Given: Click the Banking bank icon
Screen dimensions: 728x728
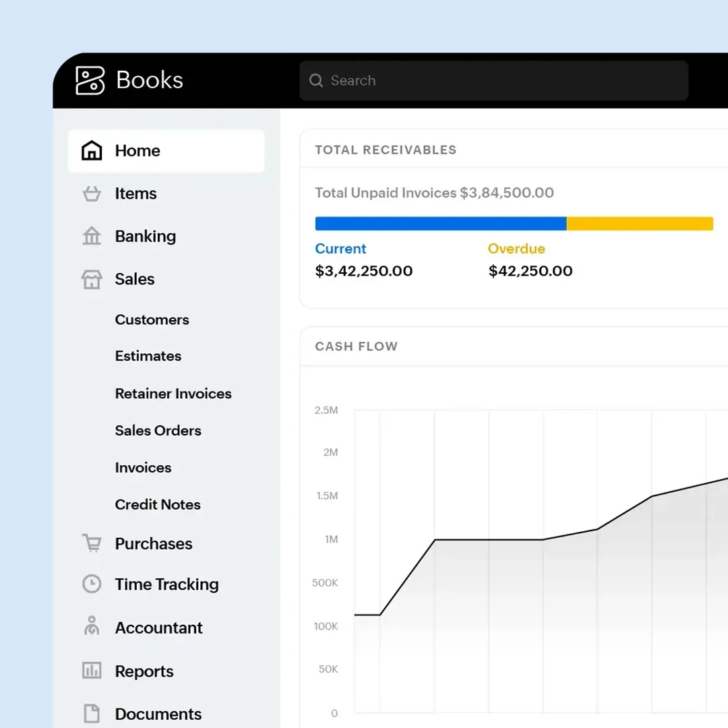Looking at the screenshot, I should (x=92, y=236).
